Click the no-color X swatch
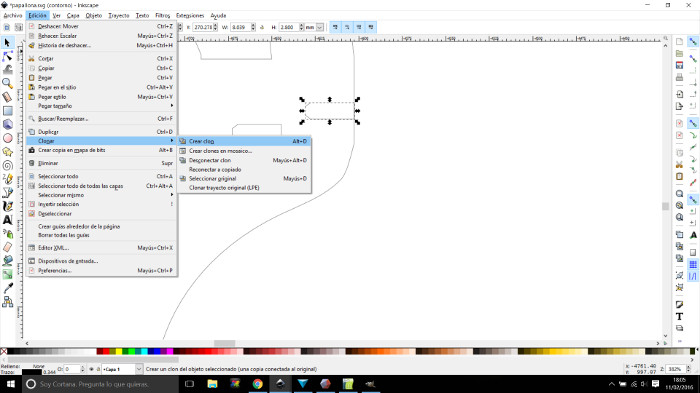Viewport: 700px width, 393px height. (4, 352)
